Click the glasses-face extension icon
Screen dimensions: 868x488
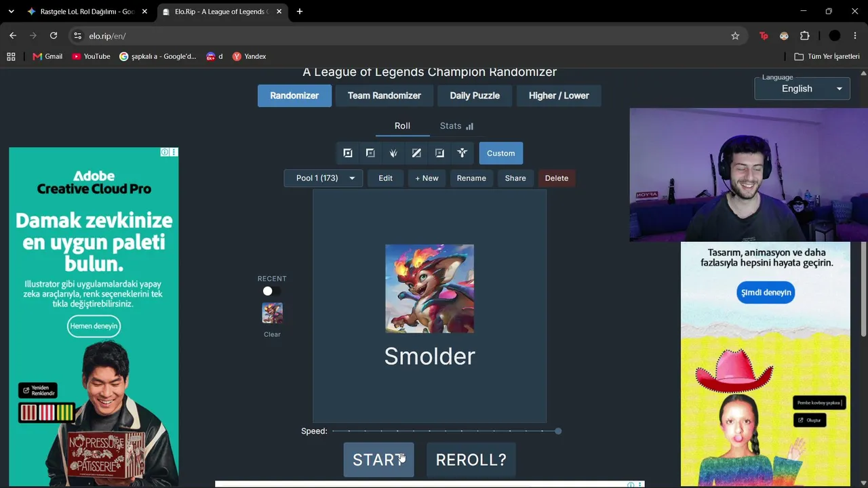[x=784, y=36]
